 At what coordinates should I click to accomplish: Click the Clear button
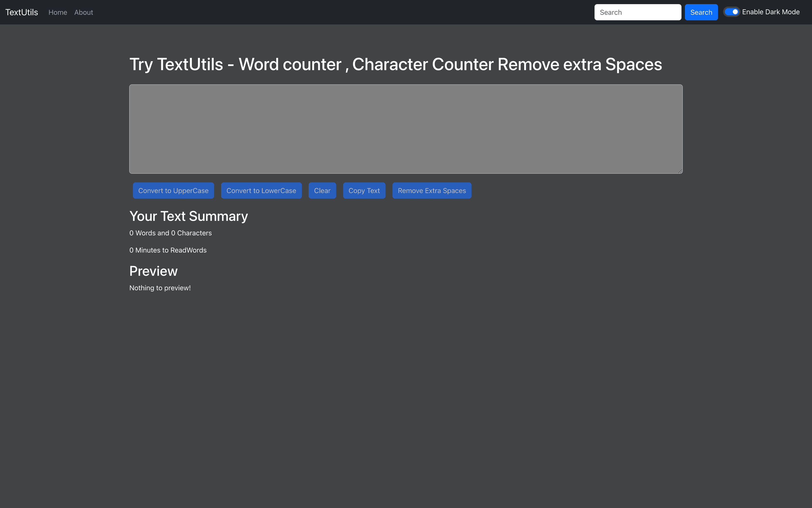tap(322, 191)
